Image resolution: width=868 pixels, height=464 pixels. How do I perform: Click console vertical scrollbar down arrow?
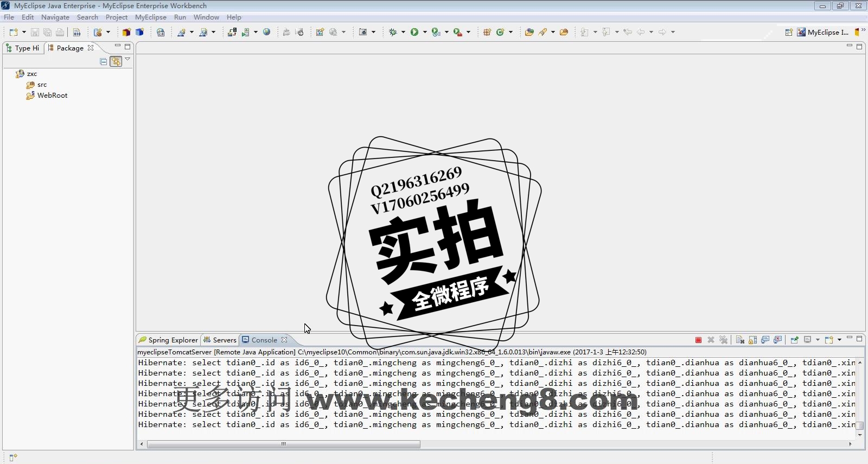[860, 435]
